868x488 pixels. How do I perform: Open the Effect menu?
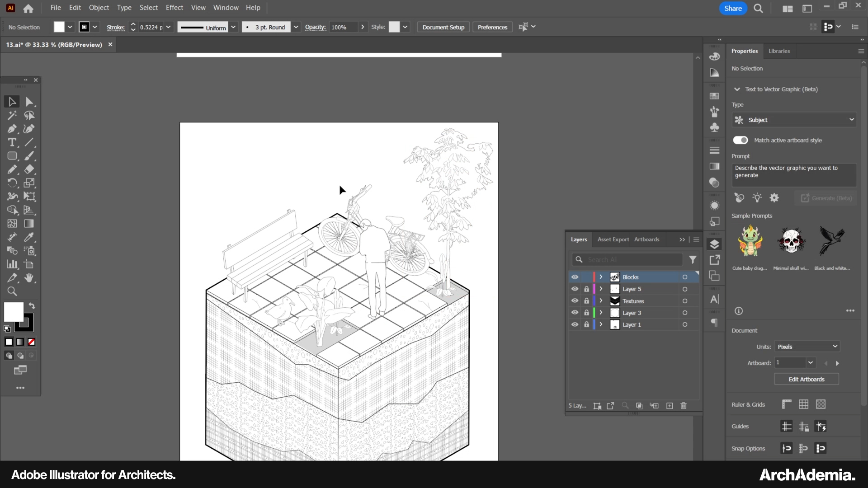point(174,8)
